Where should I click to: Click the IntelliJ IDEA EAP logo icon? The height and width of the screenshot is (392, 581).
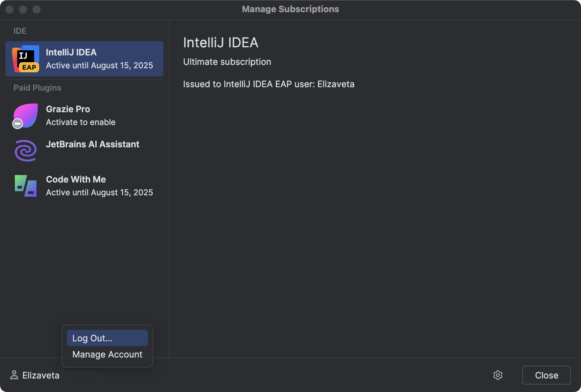(25, 59)
